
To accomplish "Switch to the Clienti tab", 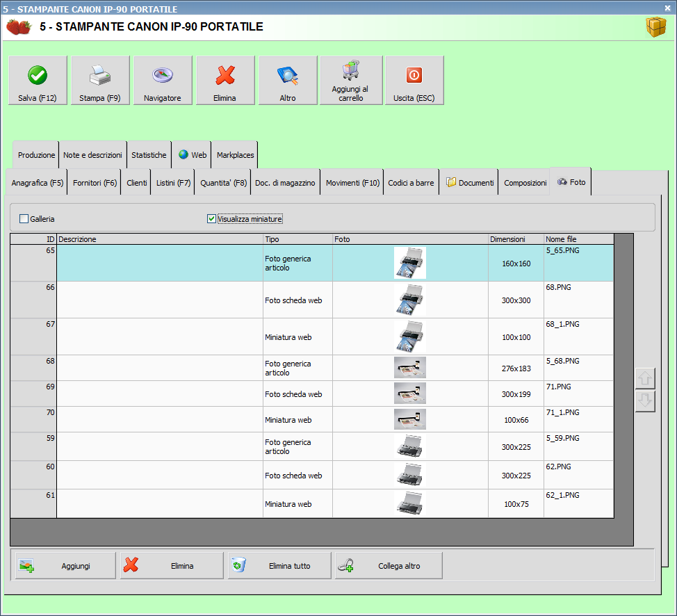I will click(136, 183).
